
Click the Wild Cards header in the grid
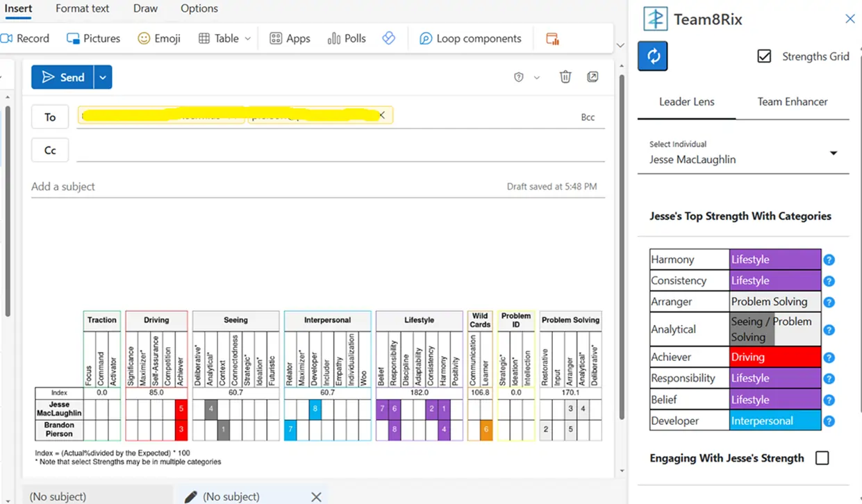tap(480, 320)
